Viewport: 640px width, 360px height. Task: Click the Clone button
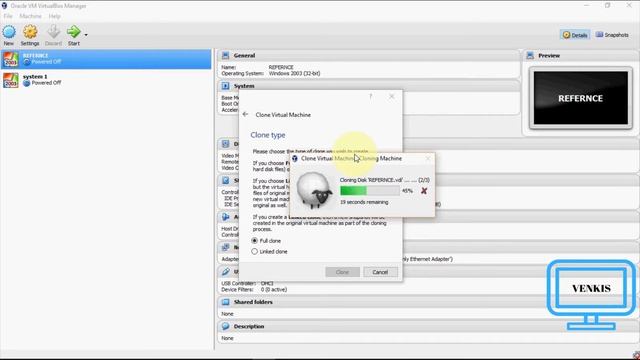pos(342,272)
